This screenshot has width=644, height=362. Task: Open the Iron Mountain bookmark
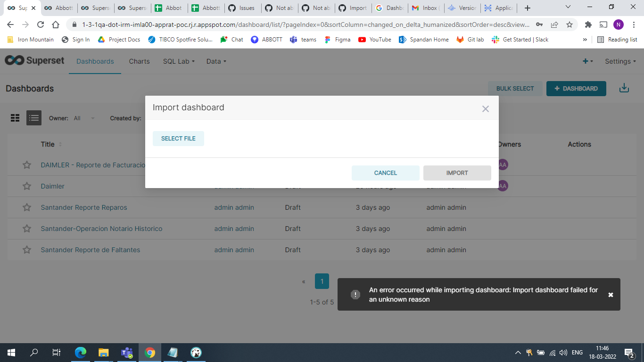click(31, 40)
